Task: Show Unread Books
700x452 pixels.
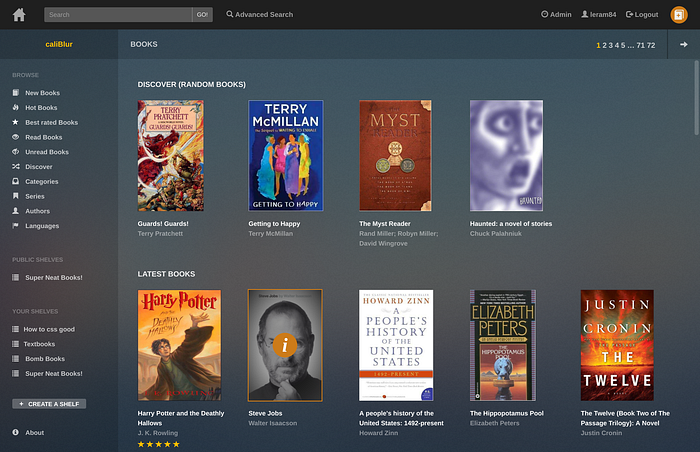Action: [47, 152]
